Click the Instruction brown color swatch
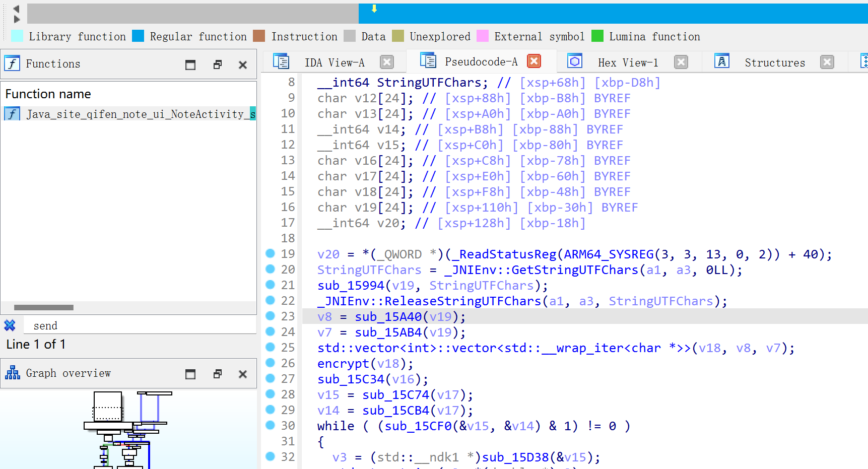Image resolution: width=868 pixels, height=469 pixels. [259, 36]
